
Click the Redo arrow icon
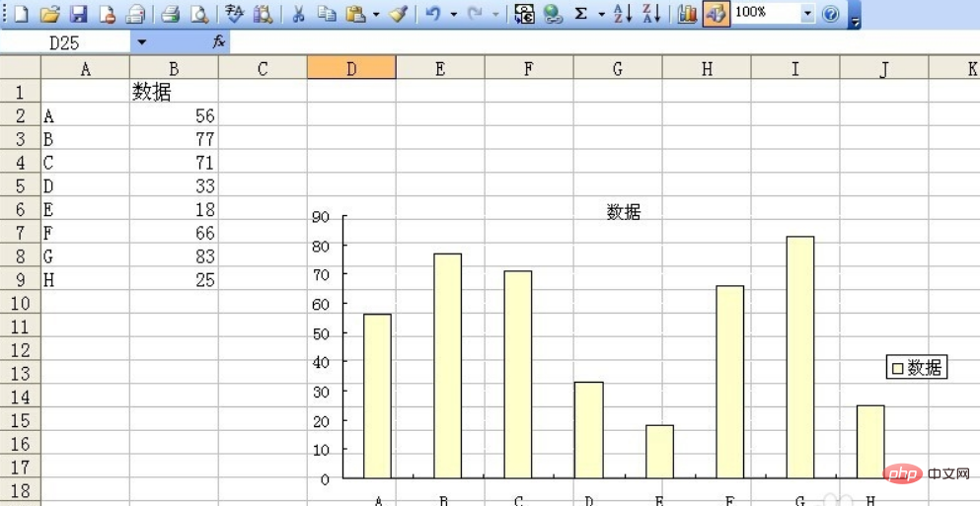[x=475, y=13]
